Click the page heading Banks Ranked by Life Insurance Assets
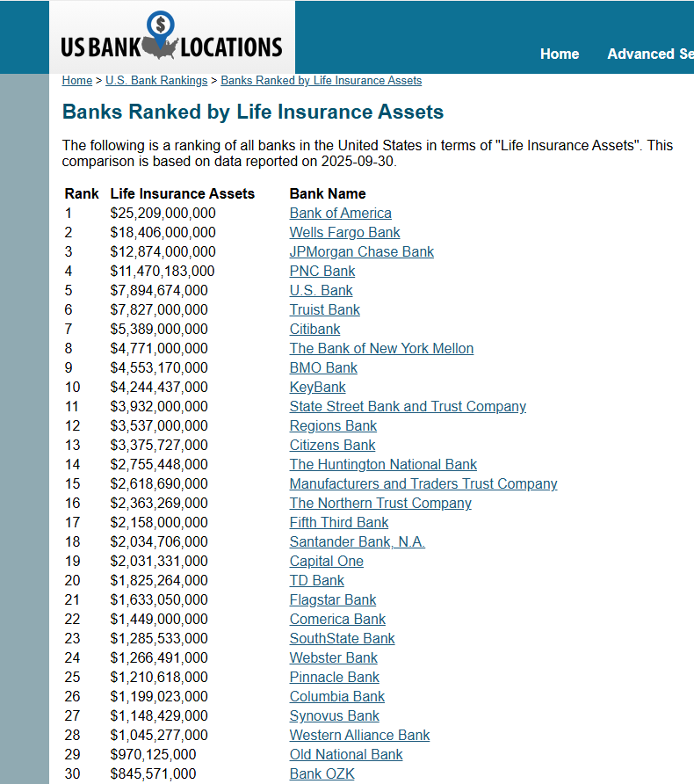The image size is (694, 784). coord(253,112)
